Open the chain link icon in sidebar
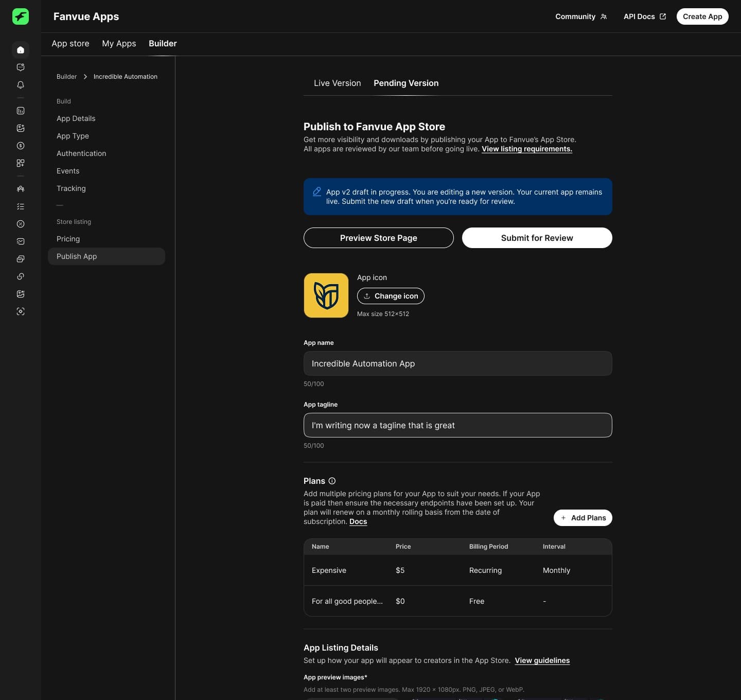Screen dimensions: 741x700 coord(21,276)
